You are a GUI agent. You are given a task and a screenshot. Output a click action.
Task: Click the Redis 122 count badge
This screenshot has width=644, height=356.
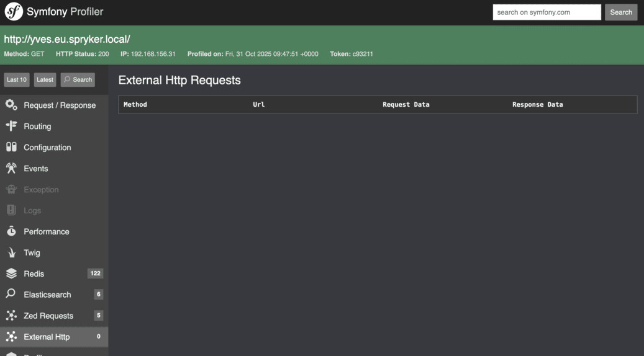[95, 274]
